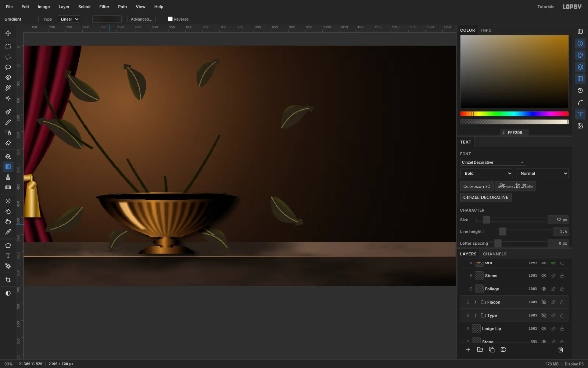Expand the Type layer group

pos(476,315)
